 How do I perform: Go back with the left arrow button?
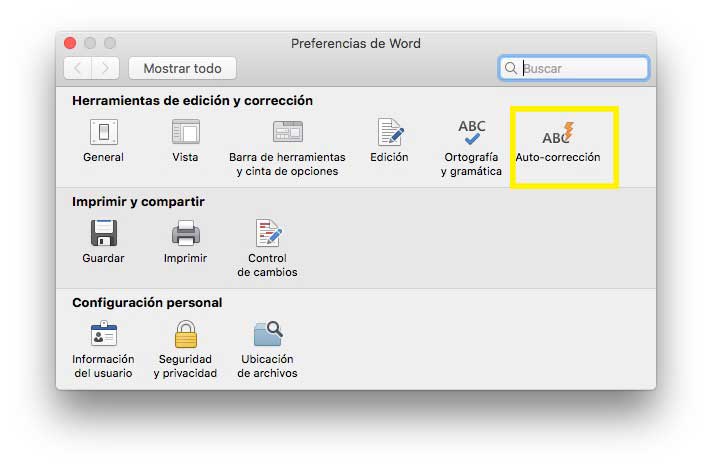(78, 69)
